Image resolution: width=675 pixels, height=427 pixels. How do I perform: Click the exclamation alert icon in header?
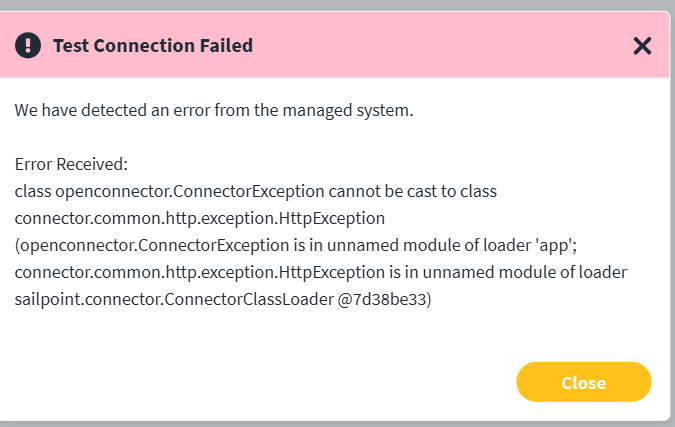[x=28, y=45]
